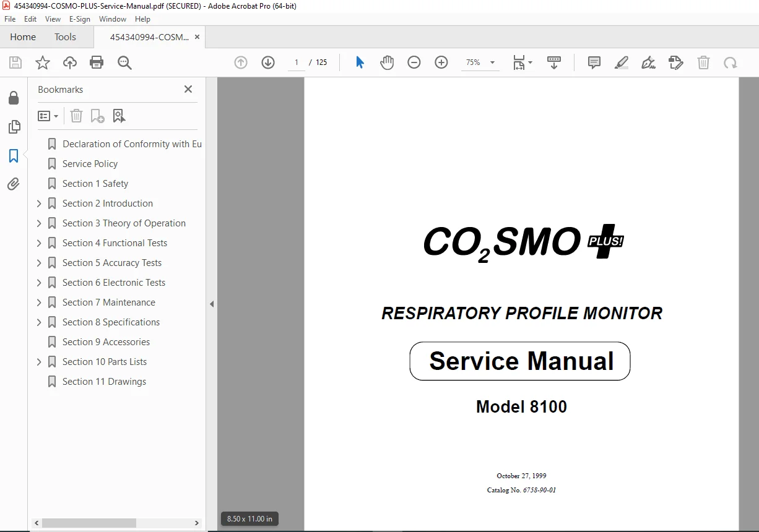
Task: Close the 454340994-COSM document tab
Action: [x=197, y=37]
